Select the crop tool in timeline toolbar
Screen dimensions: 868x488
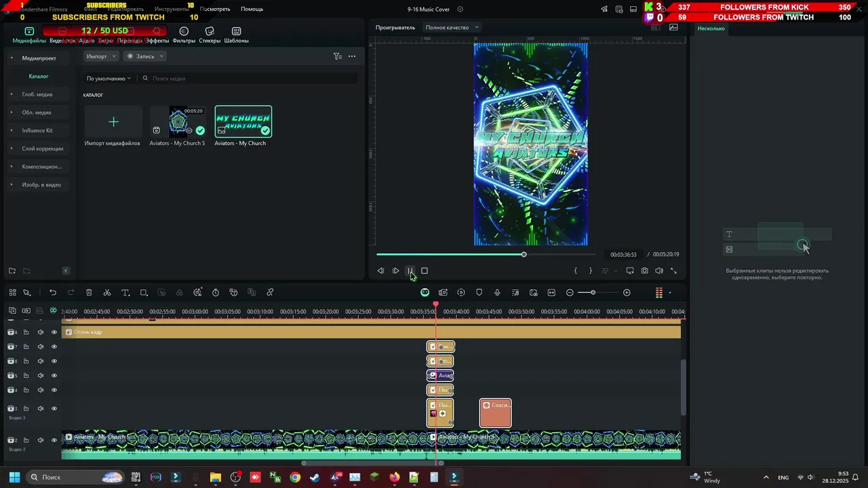[144, 293]
